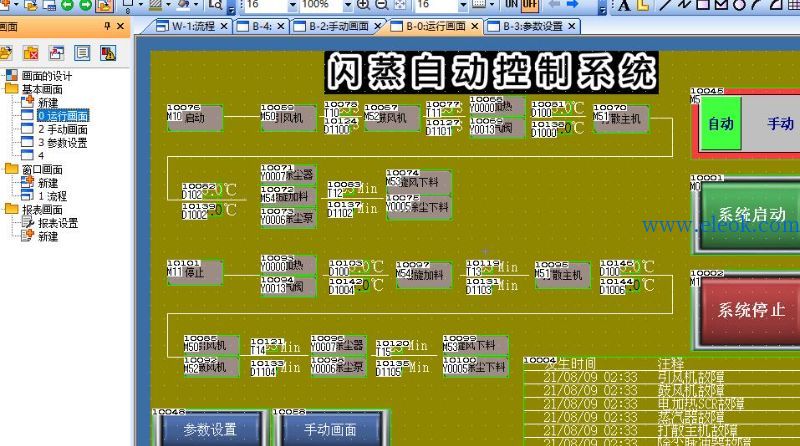Close the B-3:参数设置 tab
The image size is (800, 446).
tap(572, 26)
